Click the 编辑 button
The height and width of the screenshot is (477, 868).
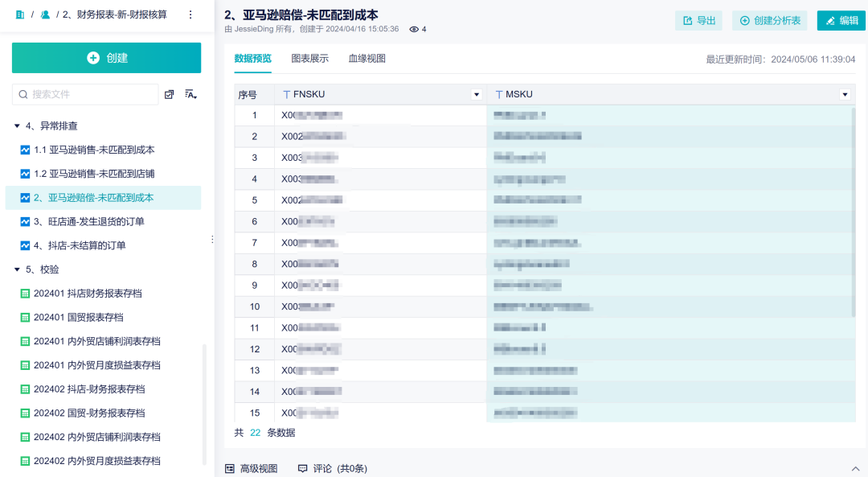(841, 20)
